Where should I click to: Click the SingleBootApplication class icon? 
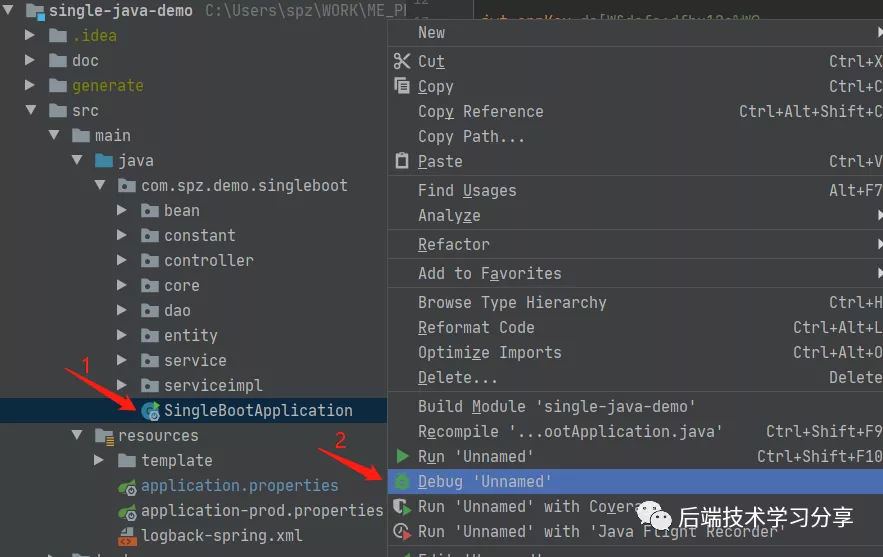(150, 411)
